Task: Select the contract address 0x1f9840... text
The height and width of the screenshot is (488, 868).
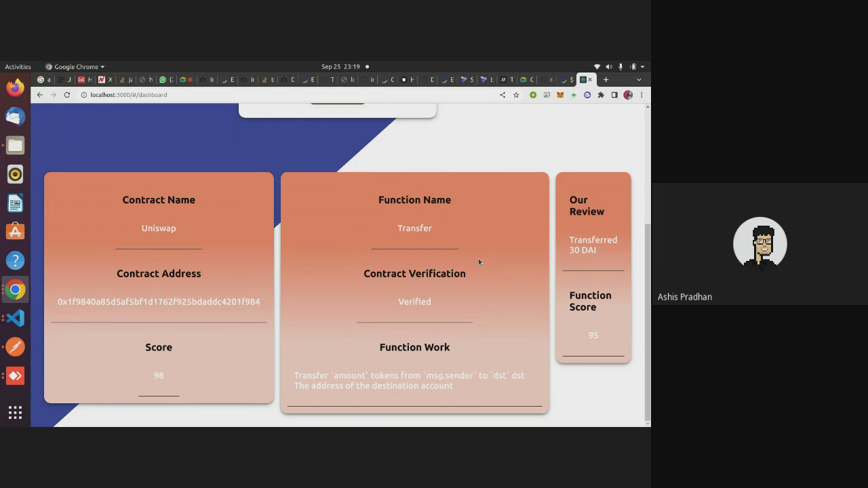Action: point(159,302)
